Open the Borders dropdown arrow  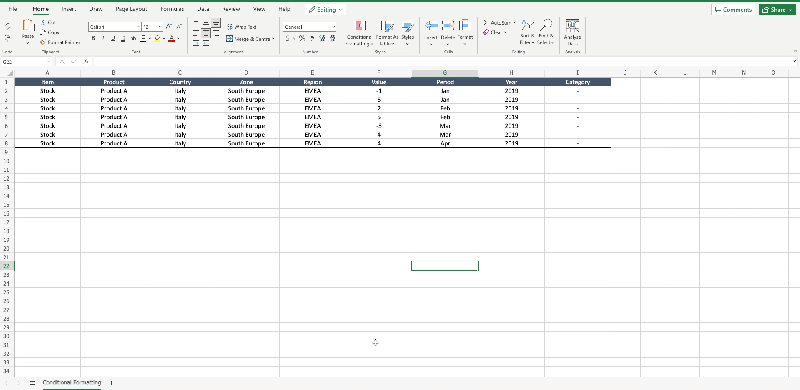coord(149,38)
